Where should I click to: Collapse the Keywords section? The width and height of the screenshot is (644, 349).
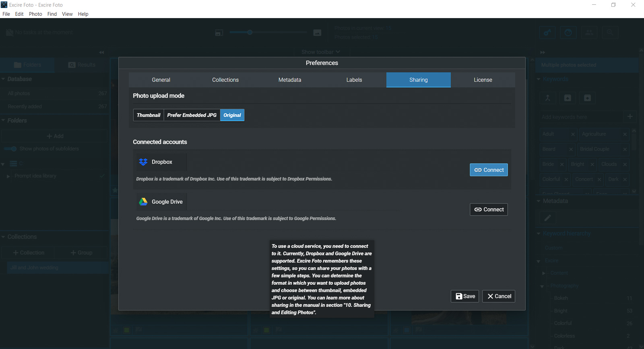coord(539,79)
